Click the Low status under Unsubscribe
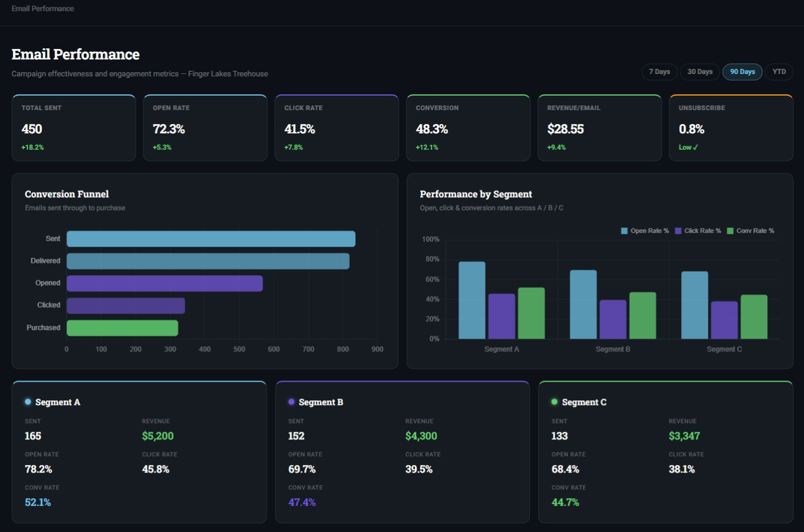 point(688,147)
